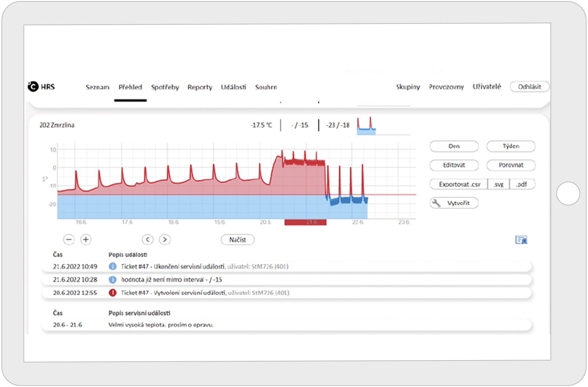Show Den view of chart

454,146
